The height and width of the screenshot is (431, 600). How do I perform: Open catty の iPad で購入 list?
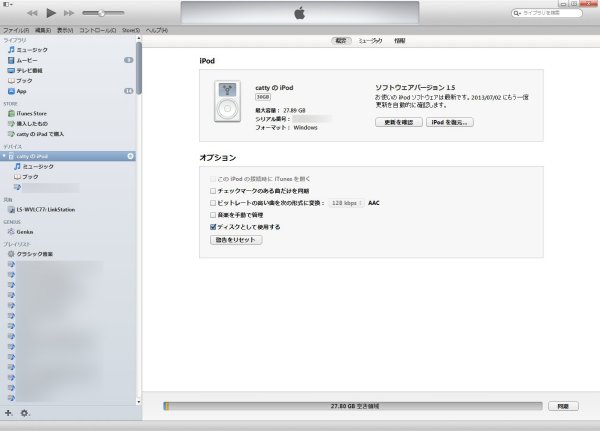(x=36, y=134)
